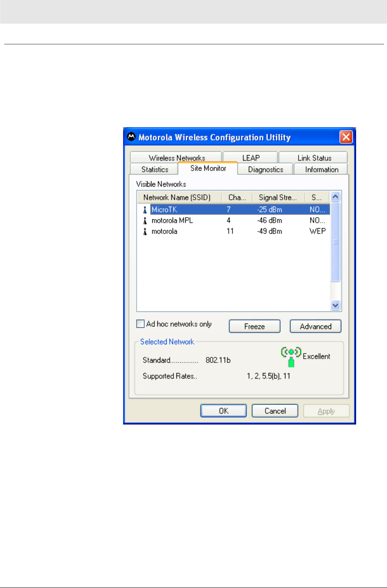This screenshot has height=588, width=387.
Task: Select the motorola MPL network row
Action: (233, 220)
